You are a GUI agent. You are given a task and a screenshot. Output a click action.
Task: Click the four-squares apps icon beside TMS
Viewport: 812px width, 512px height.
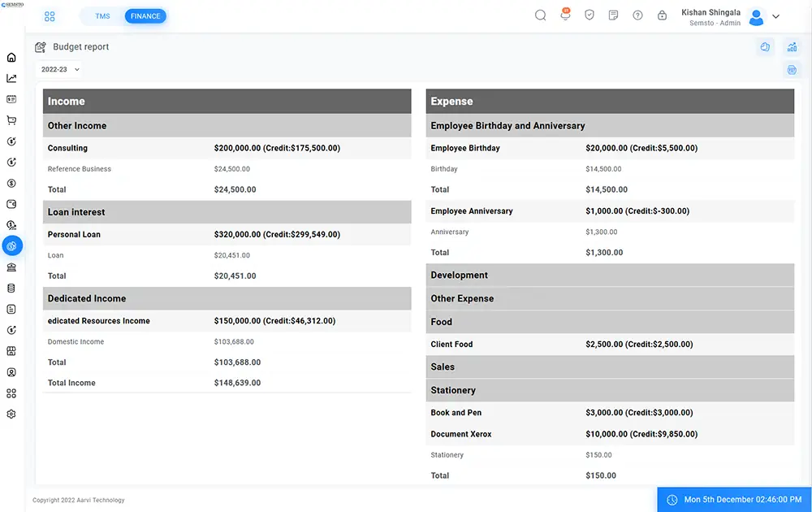tap(50, 16)
